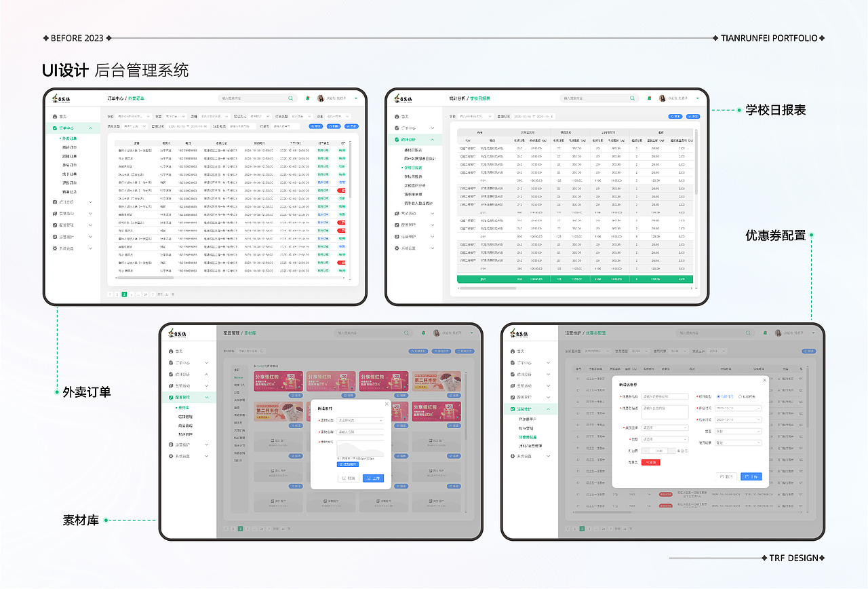Click the blue upload button in the 素材库 dialog

373,478
